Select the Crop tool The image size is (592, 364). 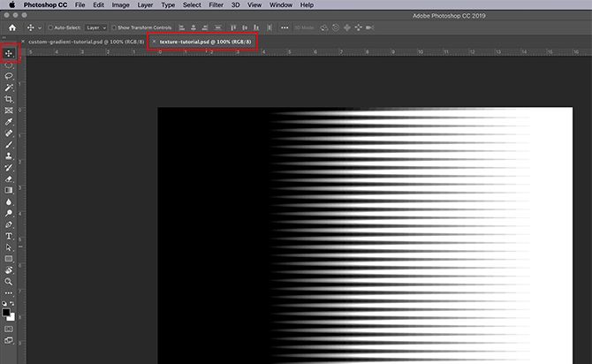(9, 99)
